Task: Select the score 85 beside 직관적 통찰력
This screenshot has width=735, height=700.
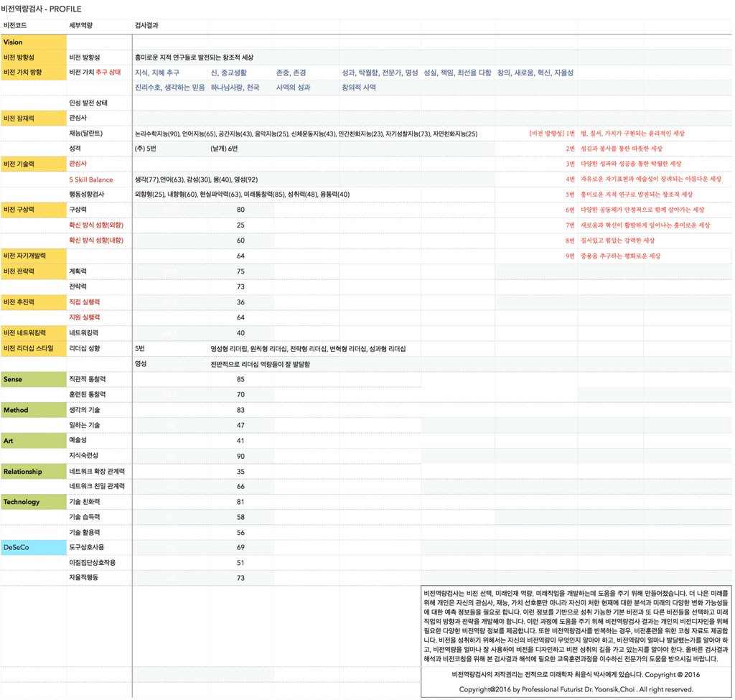Action: (240, 379)
